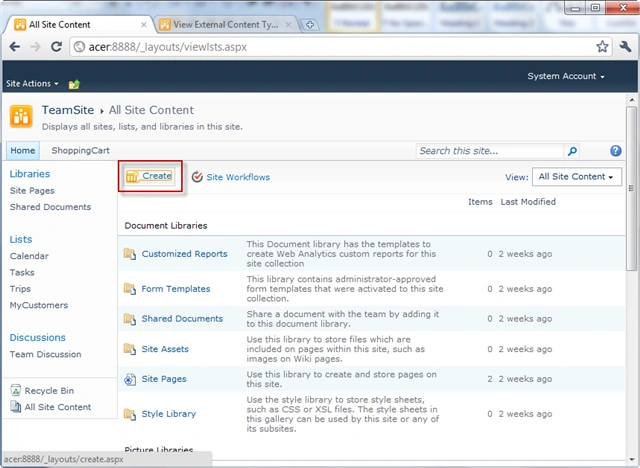Click the Items column header

(x=480, y=202)
